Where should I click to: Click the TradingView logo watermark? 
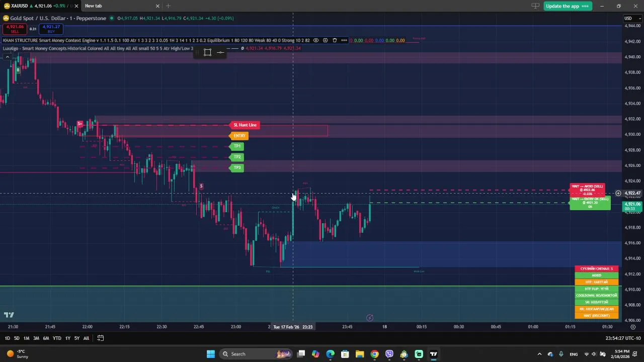pos(9,315)
